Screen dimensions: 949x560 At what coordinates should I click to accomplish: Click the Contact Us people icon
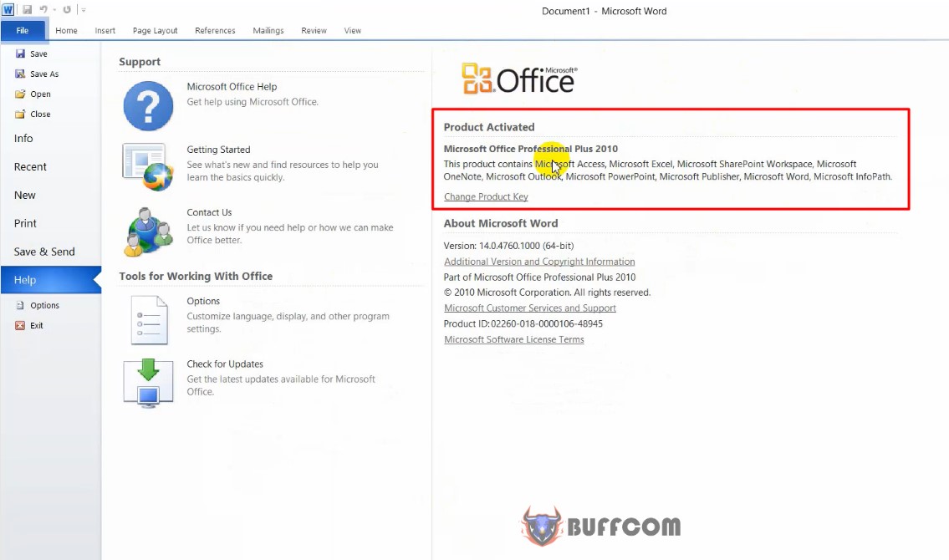(x=148, y=232)
